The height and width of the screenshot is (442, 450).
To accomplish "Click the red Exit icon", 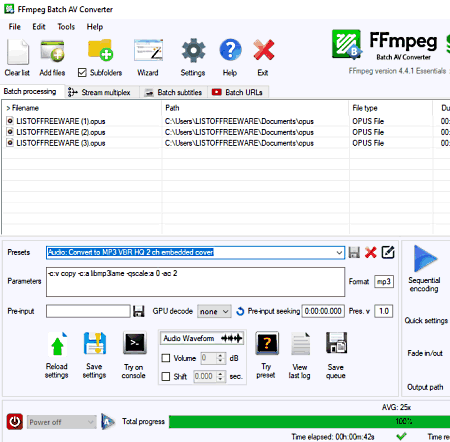I will click(x=264, y=50).
